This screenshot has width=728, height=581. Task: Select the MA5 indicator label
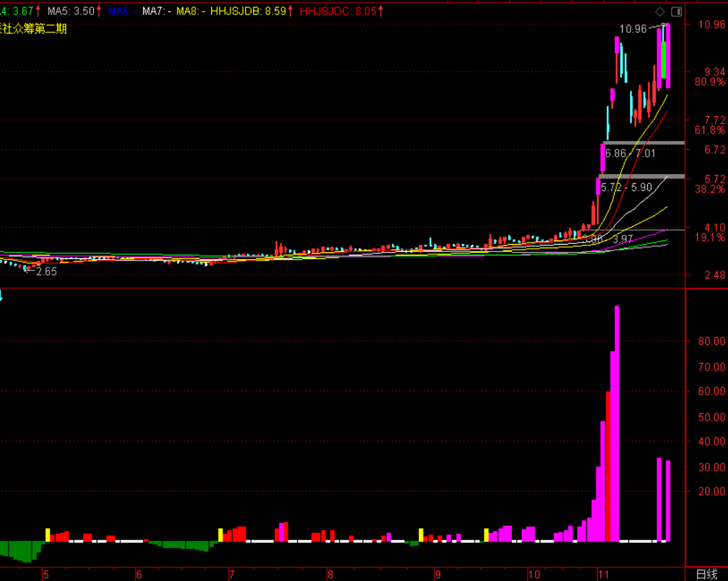70,11
